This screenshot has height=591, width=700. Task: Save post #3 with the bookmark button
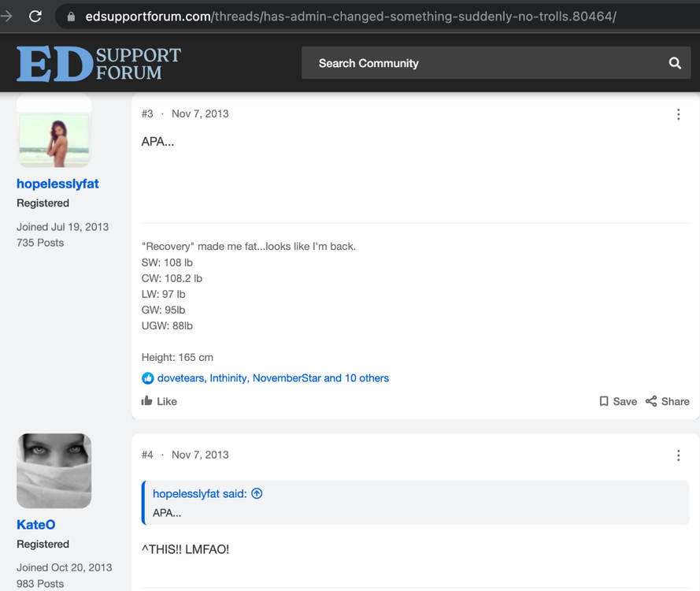(618, 401)
